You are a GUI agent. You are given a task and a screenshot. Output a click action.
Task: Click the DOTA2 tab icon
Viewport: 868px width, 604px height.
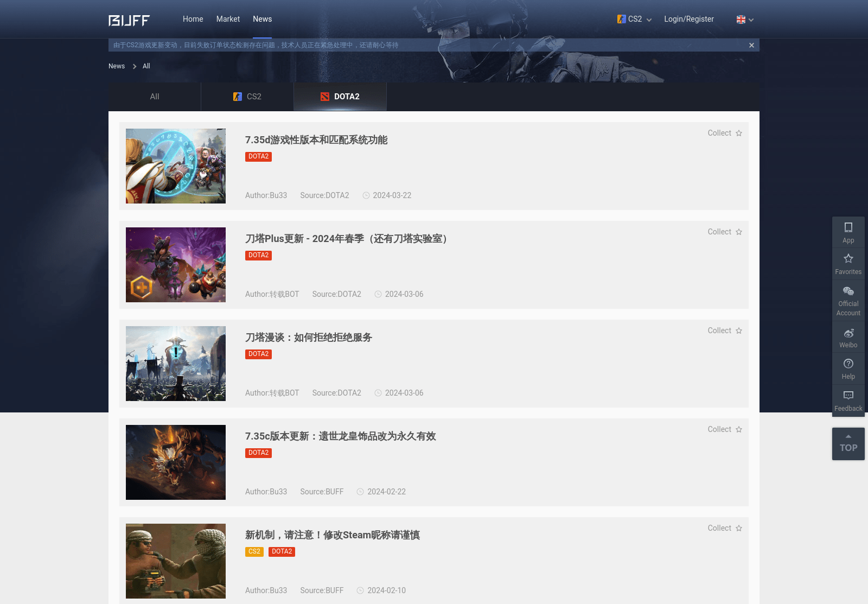tap(325, 97)
